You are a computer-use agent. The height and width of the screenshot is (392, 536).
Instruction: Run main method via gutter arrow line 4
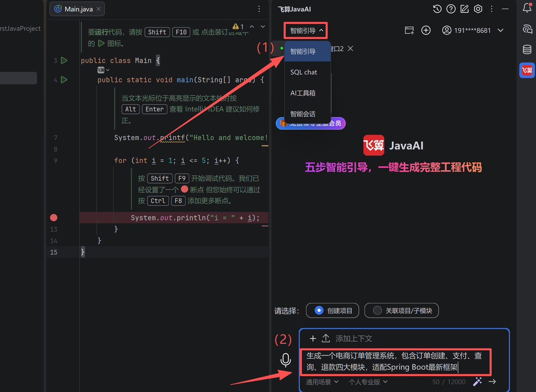[x=64, y=80]
